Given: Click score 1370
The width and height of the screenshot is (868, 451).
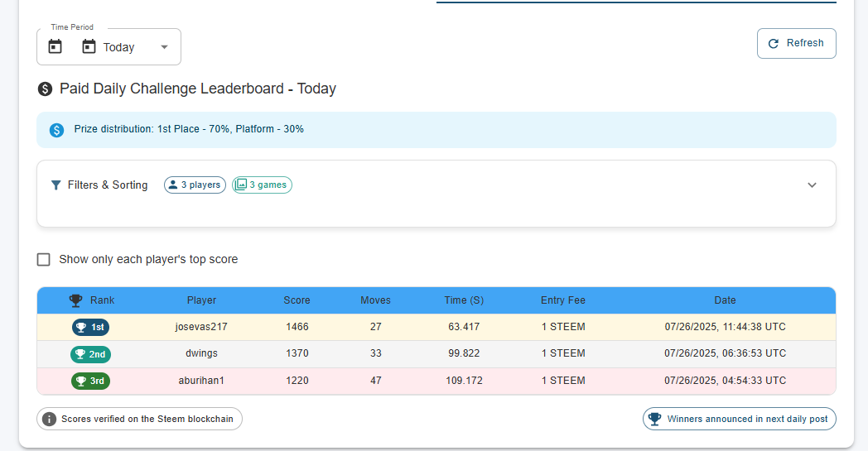Looking at the screenshot, I should coord(297,353).
